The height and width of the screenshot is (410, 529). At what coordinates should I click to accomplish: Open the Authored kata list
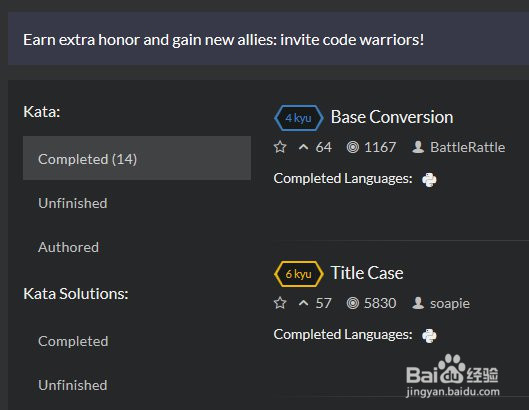(x=68, y=247)
